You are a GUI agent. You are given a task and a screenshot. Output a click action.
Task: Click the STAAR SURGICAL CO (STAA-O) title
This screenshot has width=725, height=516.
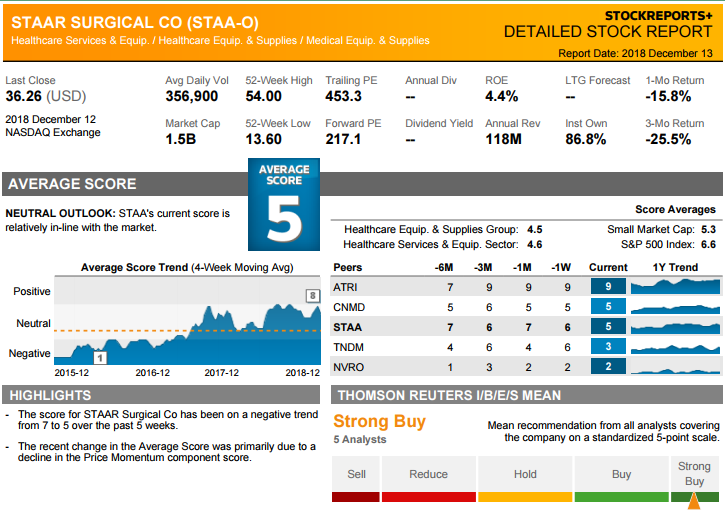(135, 22)
